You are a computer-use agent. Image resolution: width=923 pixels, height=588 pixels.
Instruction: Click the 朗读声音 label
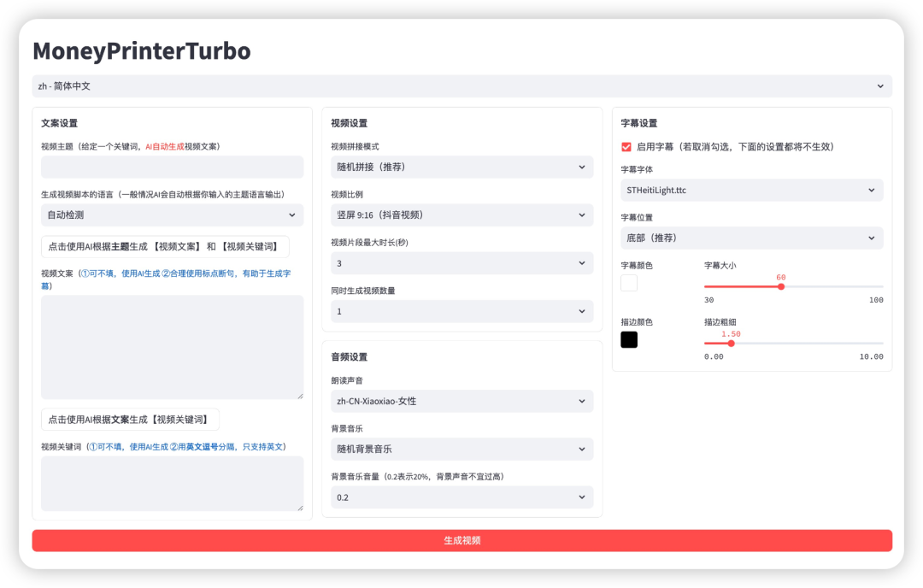[x=347, y=381]
